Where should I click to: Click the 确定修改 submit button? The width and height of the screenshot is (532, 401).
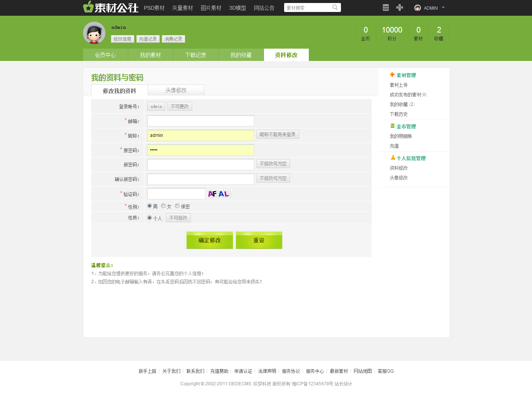click(209, 240)
